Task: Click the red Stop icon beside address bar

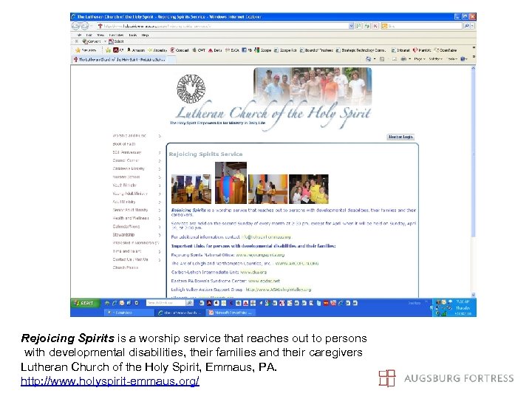Action: (375, 26)
